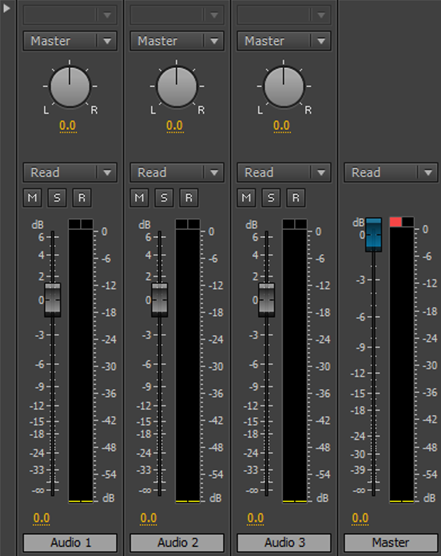Click Master volume value 0.0
Viewport: 441px width, 556px height.
coord(361,518)
